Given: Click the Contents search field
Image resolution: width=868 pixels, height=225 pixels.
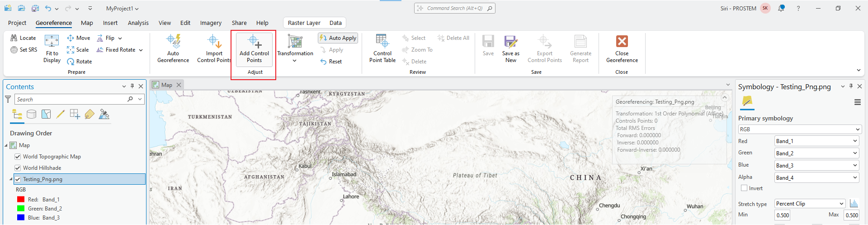Looking at the screenshot, I should click(80, 99).
